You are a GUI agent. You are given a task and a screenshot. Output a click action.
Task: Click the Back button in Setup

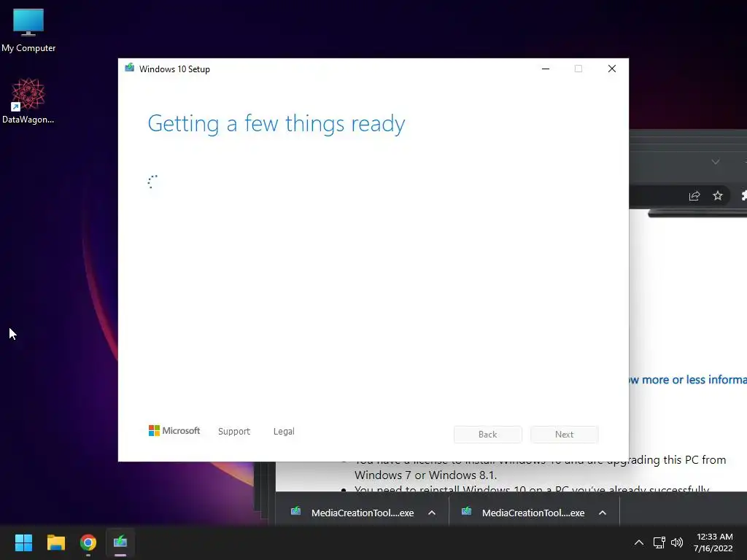click(x=487, y=435)
